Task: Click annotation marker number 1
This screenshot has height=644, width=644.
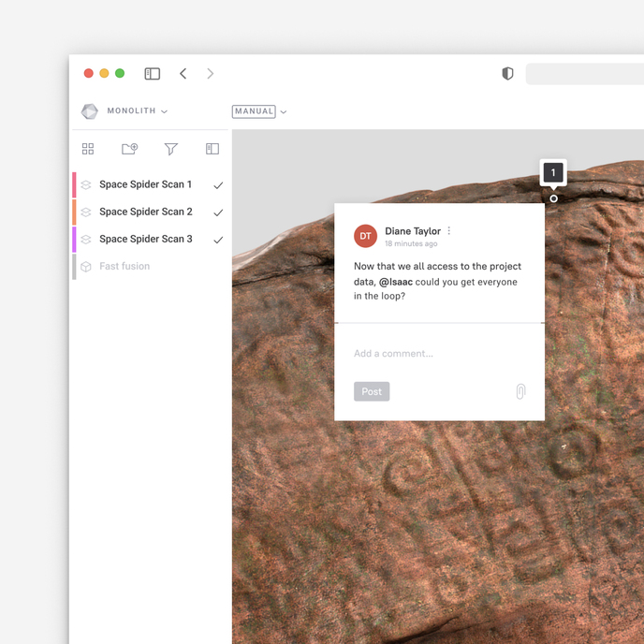Action: [553, 172]
